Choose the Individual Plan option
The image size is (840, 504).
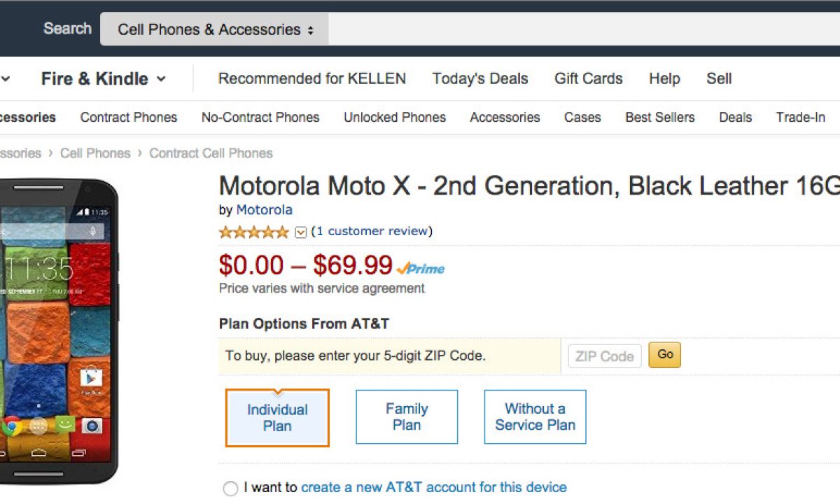click(x=277, y=418)
